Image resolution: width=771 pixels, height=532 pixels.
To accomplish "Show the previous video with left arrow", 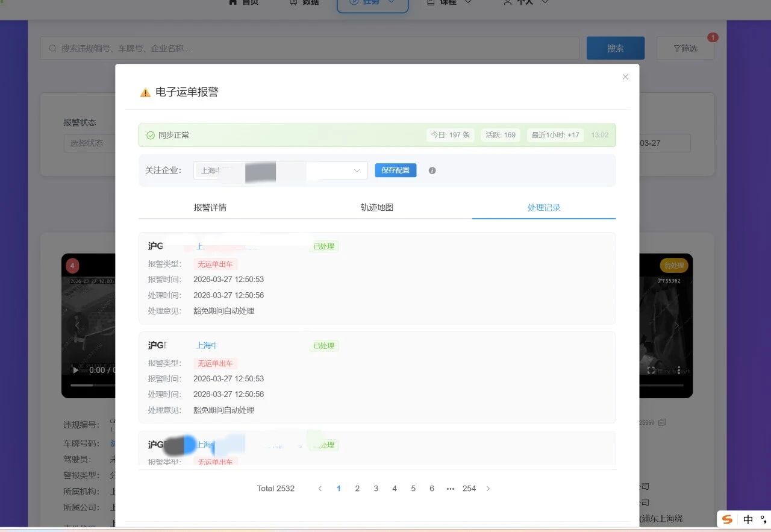I will click(x=77, y=325).
